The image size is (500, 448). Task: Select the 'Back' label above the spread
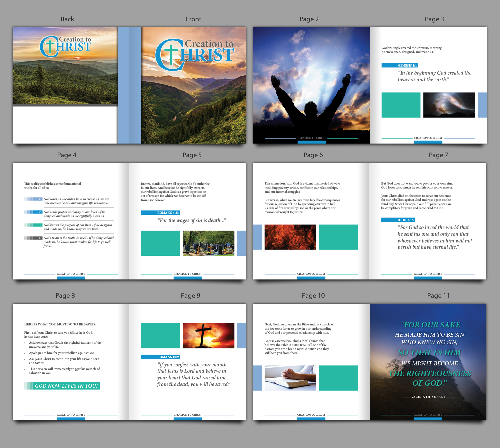pos(67,19)
